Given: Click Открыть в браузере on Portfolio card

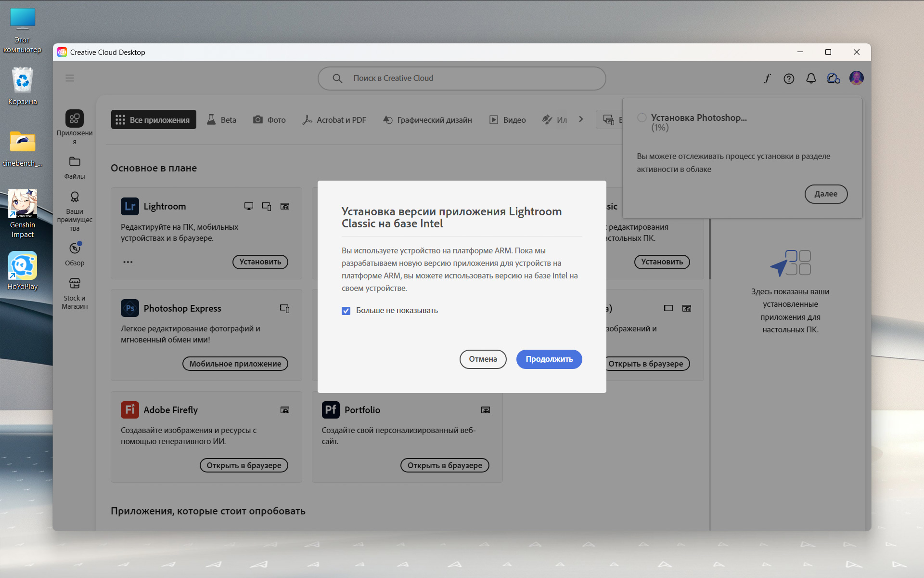Looking at the screenshot, I should [x=445, y=465].
